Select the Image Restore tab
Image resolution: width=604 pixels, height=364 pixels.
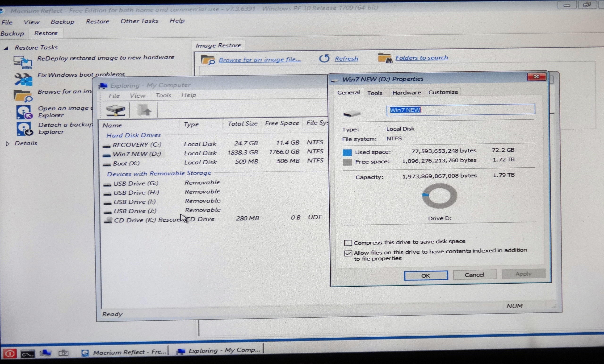[218, 45]
